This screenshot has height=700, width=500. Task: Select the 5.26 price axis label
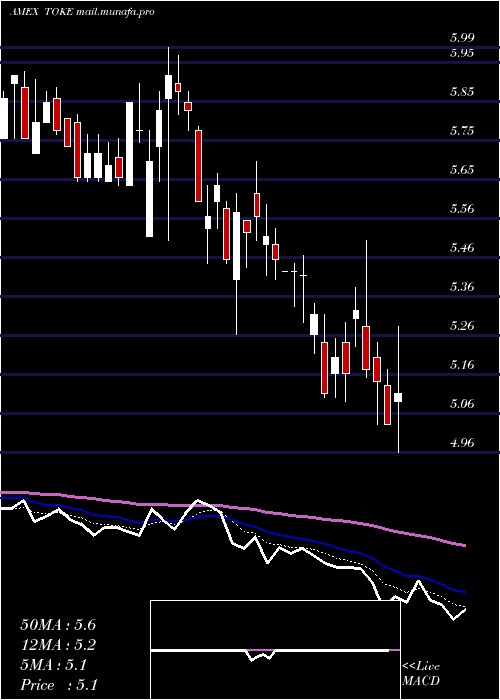tap(462, 326)
